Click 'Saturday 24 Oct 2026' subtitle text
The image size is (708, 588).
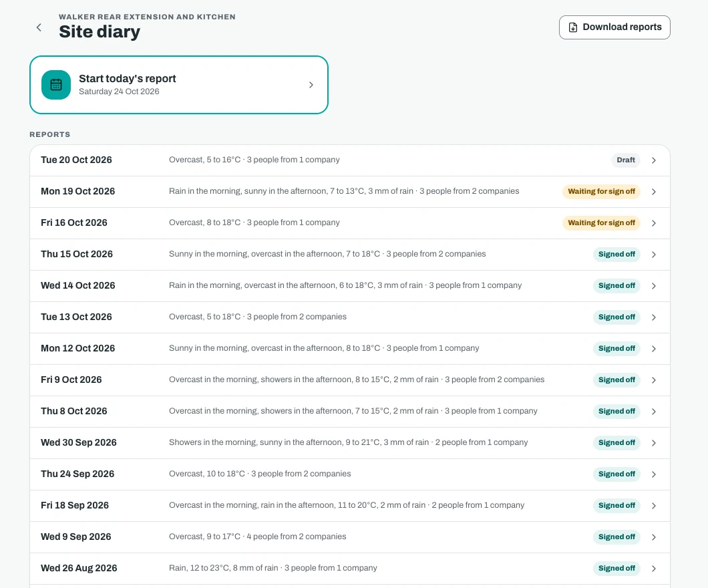coord(119,92)
